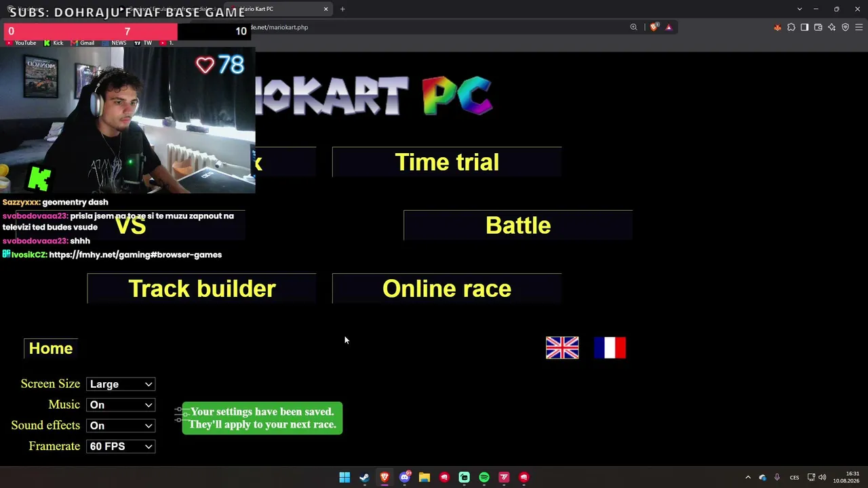
Task: Show hidden system tray icons
Action: [x=748, y=477]
